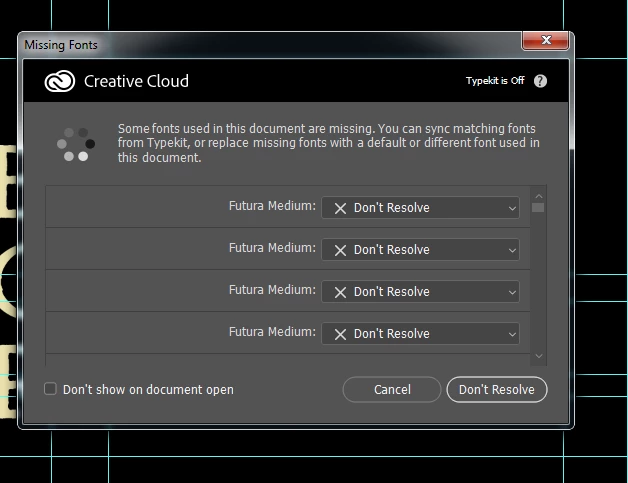Screen dimensions: 628x483
Task: Click the fourth "Futura Medium:" label
Action: 272,332
